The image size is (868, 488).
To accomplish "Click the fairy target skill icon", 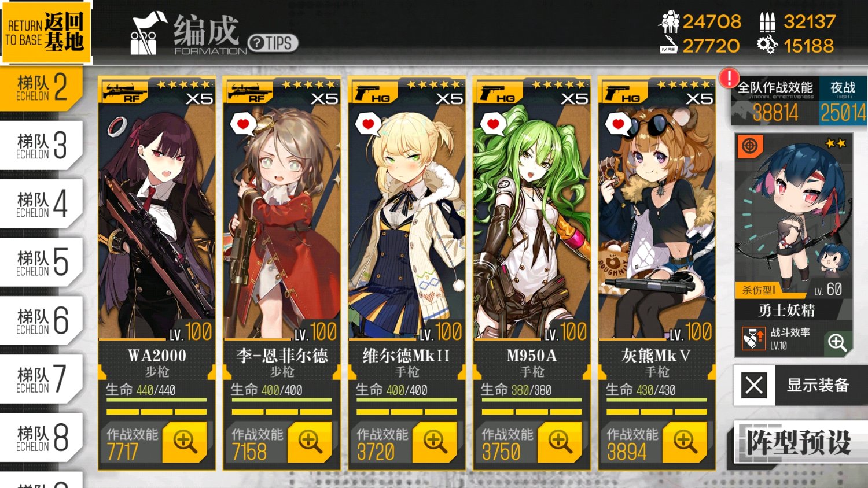I will (x=750, y=146).
